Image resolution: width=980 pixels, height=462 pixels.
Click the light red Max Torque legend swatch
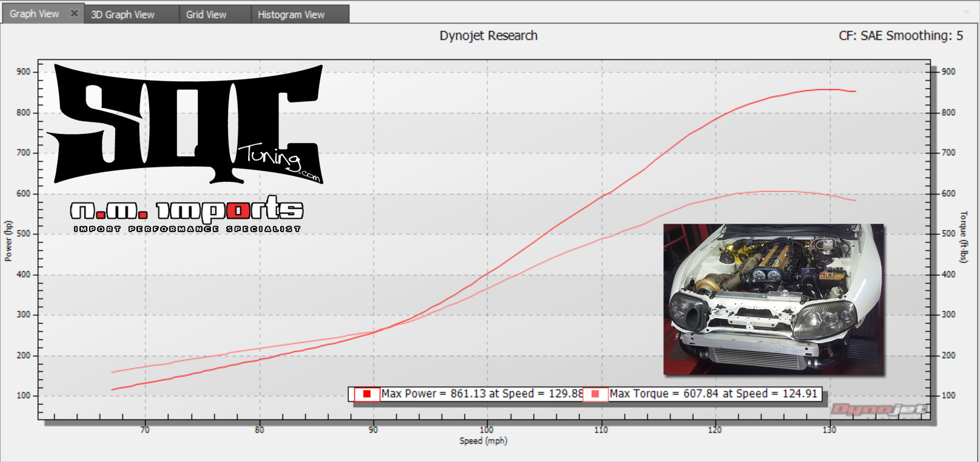pyautogui.click(x=596, y=394)
